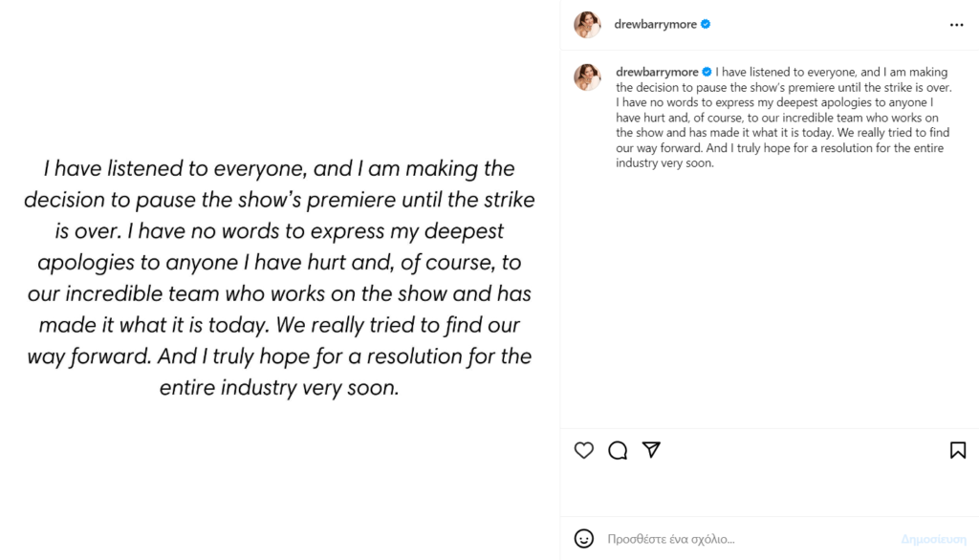
Task: Open the three-dot more options menu
Action: [957, 25]
